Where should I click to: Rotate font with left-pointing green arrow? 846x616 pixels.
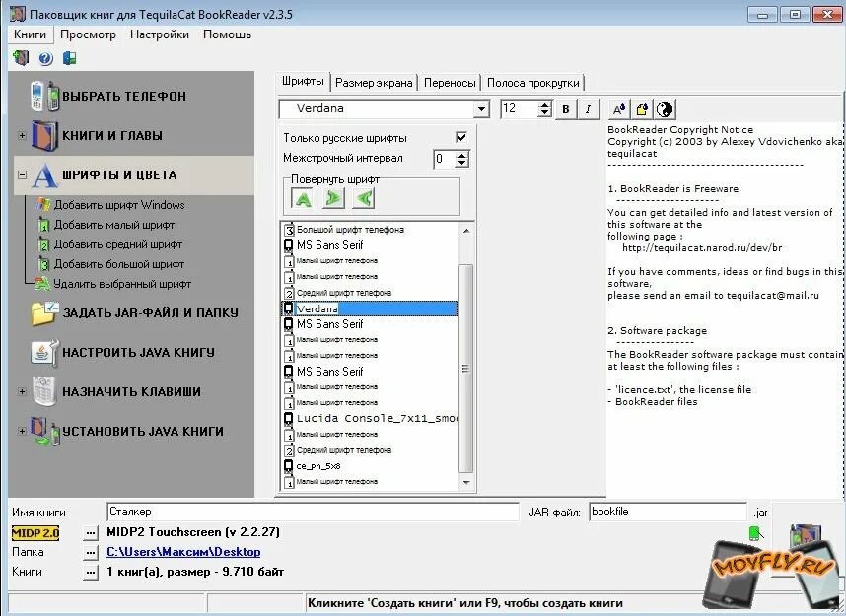click(x=364, y=199)
